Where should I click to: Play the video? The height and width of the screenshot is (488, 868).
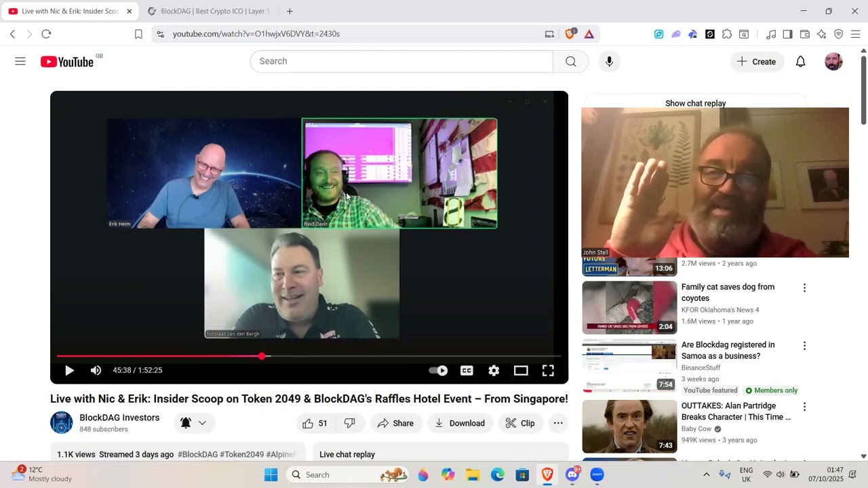(x=69, y=370)
